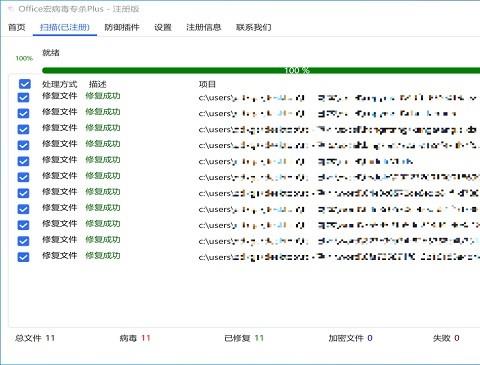Click the small green 100% label left of 就绪
This screenshot has height=365, width=480.
[24, 58]
